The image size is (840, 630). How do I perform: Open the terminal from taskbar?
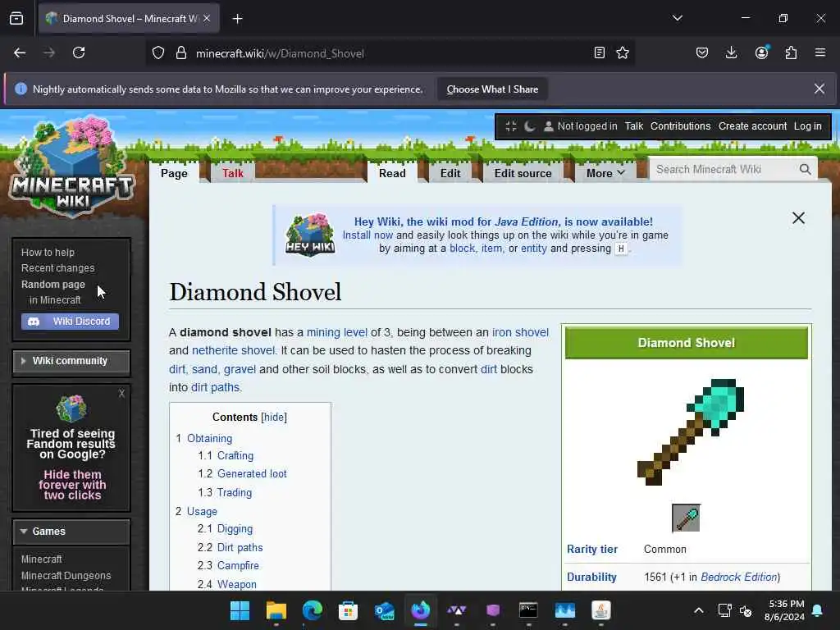click(x=529, y=610)
